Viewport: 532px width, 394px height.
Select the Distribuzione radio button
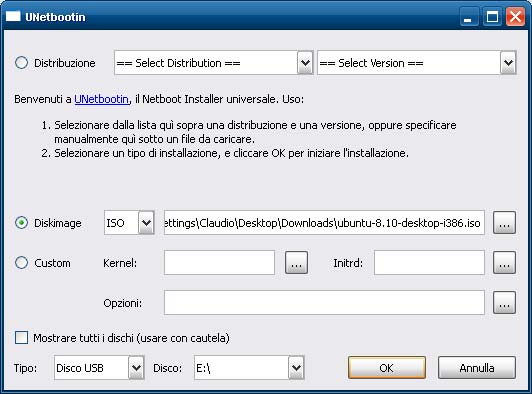pos(21,63)
